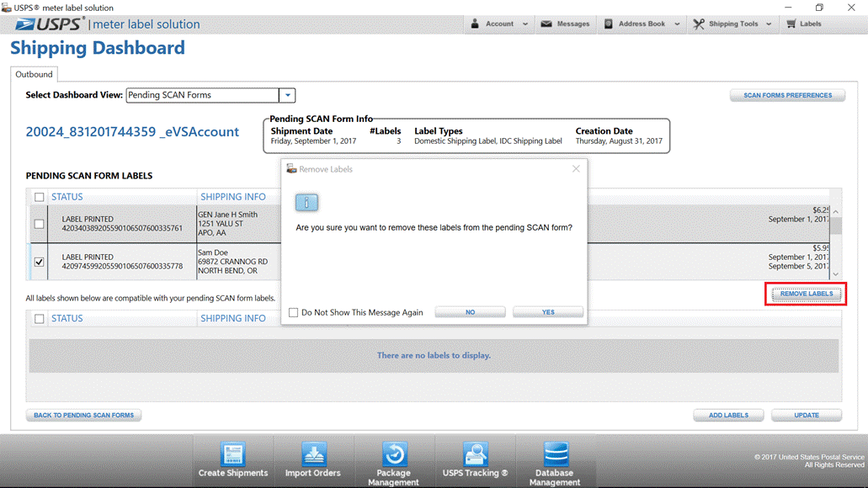Open USPS Tracking from bottom bar
Screen dimensions: 868x488
[x=475, y=459]
